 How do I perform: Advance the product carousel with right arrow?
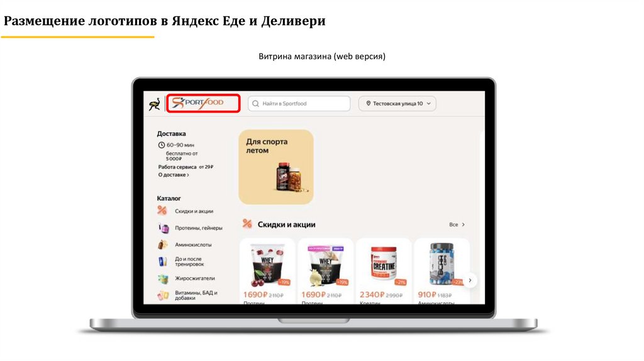(x=470, y=280)
